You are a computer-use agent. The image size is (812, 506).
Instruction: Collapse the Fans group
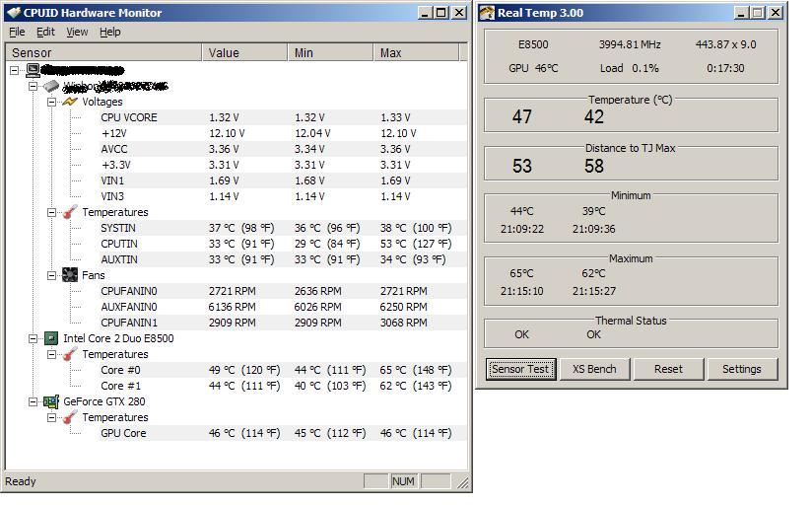(x=52, y=275)
